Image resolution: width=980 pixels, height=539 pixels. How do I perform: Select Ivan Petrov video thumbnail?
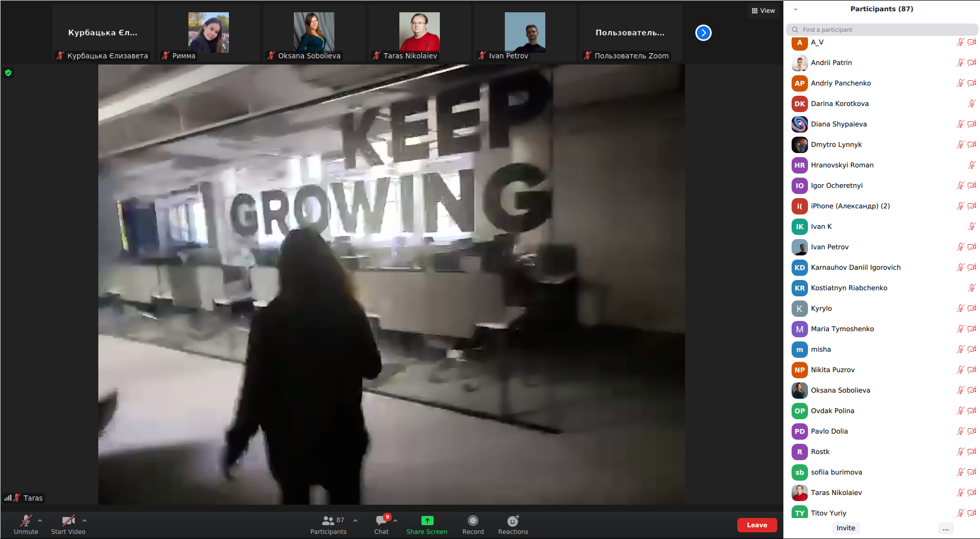coord(525,33)
